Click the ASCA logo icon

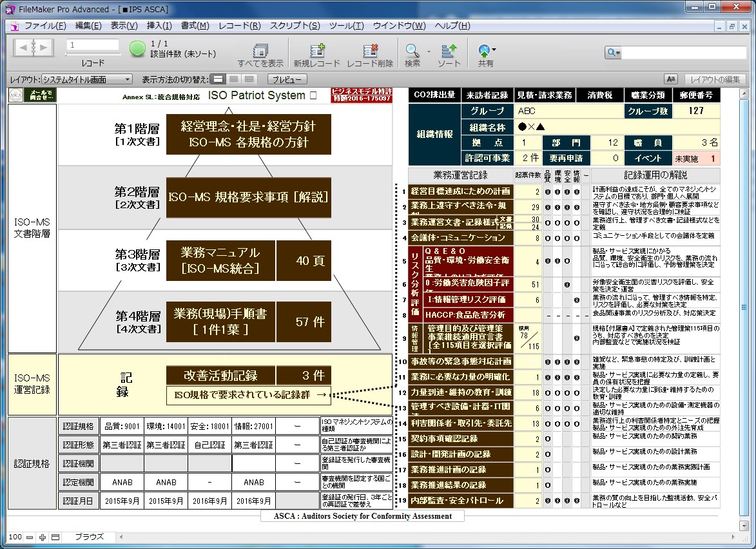click(x=16, y=95)
